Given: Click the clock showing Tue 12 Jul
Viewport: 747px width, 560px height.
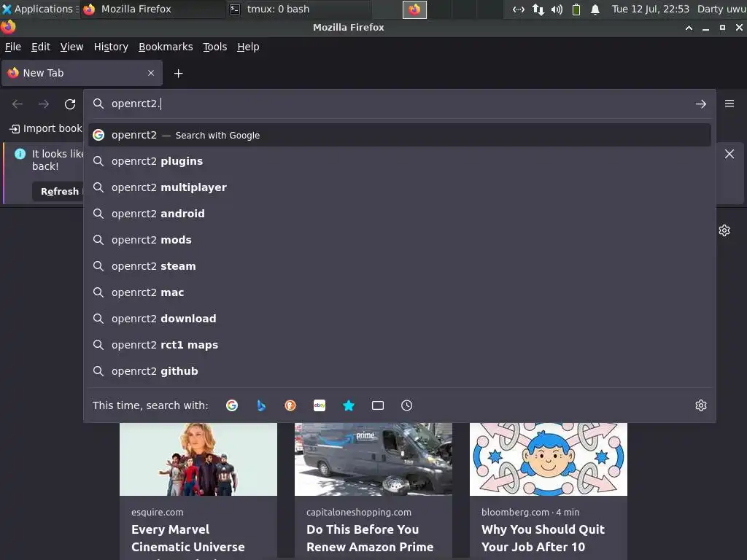Looking at the screenshot, I should click(650, 9).
